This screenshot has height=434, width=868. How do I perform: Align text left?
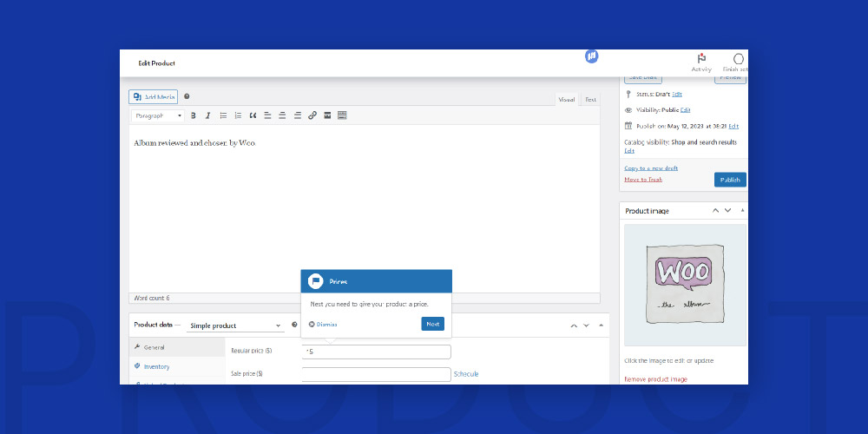pos(267,115)
